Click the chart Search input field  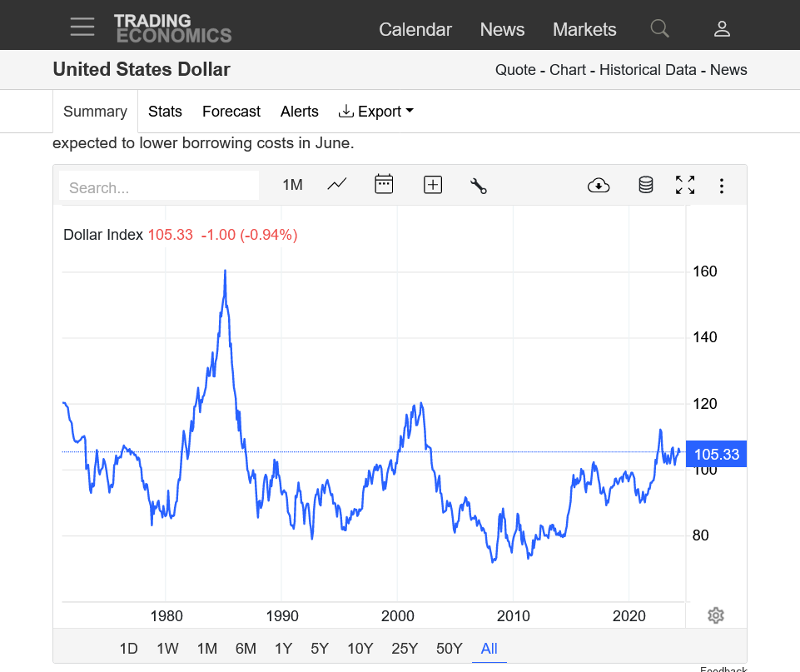coord(159,187)
